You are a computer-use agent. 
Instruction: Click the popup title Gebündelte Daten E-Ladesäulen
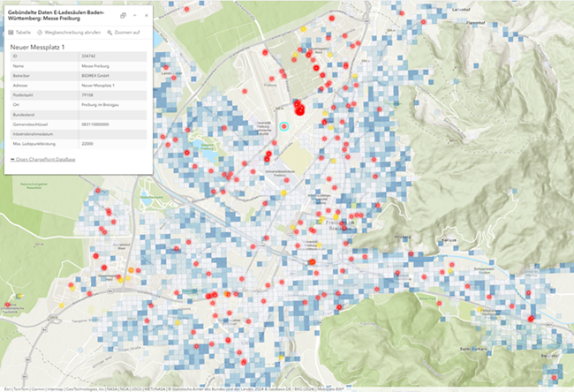[56, 15]
